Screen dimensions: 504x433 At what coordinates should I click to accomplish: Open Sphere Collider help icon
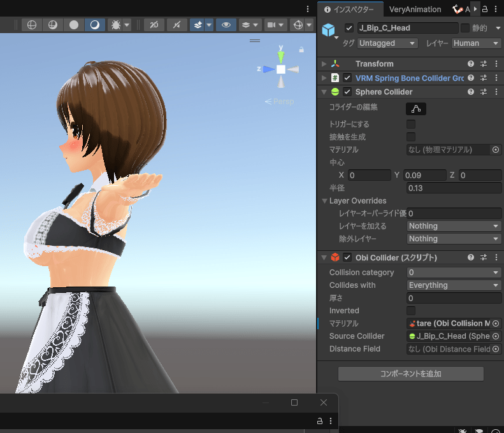point(471,92)
